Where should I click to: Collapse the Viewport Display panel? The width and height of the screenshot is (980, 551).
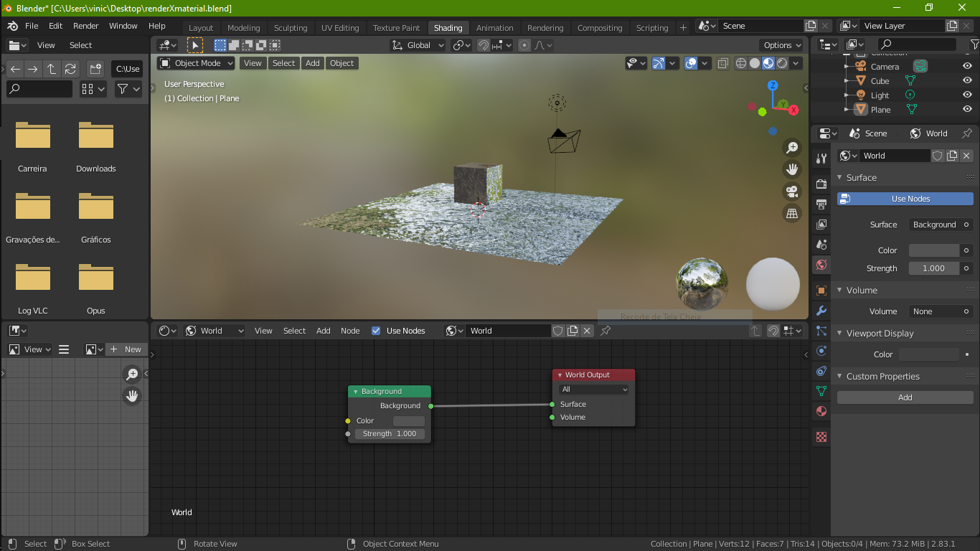click(x=880, y=333)
